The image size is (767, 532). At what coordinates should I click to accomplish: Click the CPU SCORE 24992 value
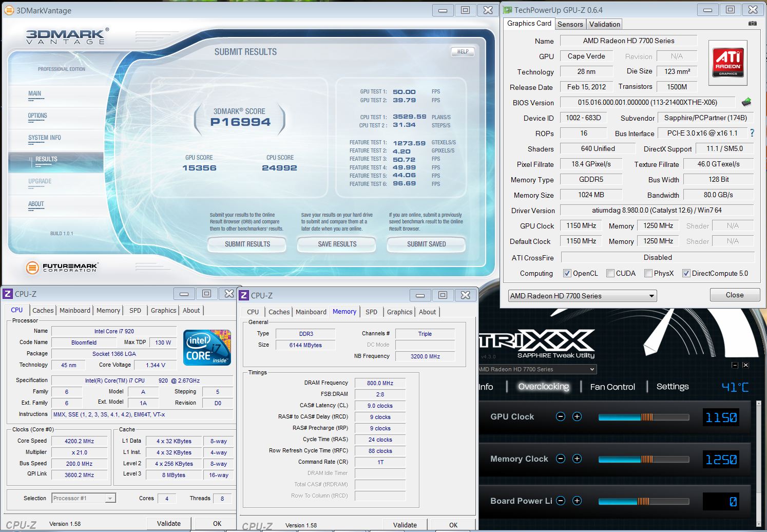(x=279, y=168)
